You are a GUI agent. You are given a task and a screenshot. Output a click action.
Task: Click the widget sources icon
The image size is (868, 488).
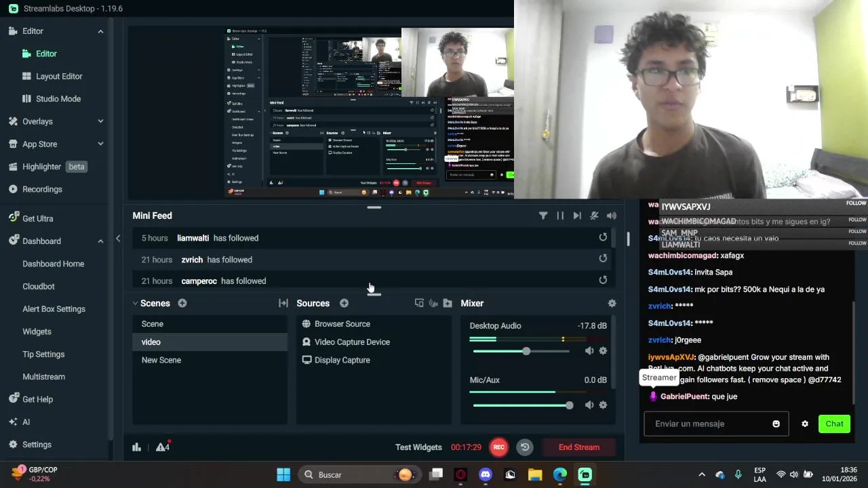(433, 303)
